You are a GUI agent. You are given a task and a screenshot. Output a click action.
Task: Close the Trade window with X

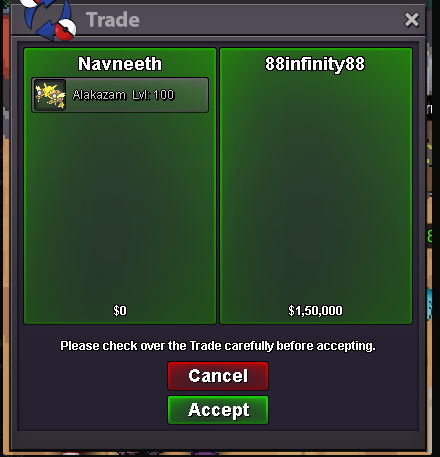click(411, 20)
